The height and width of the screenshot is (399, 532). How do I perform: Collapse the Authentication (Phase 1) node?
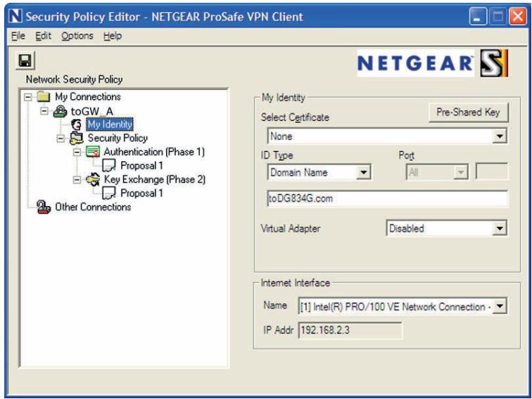77,152
